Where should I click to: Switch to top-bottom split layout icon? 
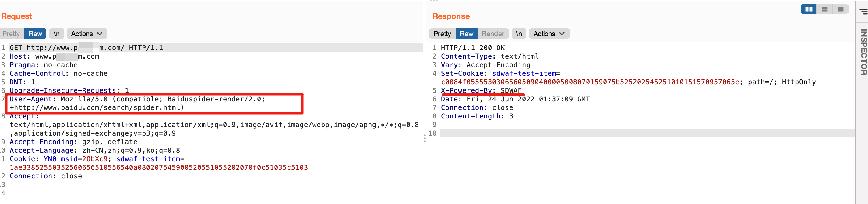point(824,9)
